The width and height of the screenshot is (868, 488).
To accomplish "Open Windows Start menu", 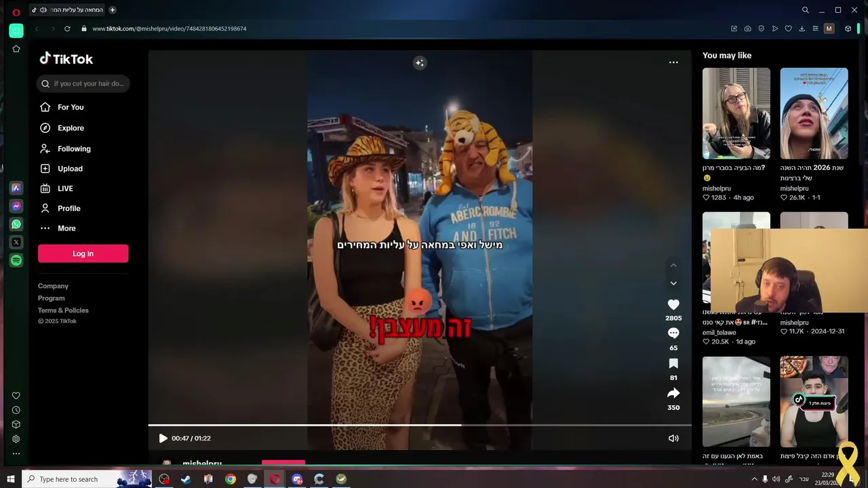I will (11, 479).
